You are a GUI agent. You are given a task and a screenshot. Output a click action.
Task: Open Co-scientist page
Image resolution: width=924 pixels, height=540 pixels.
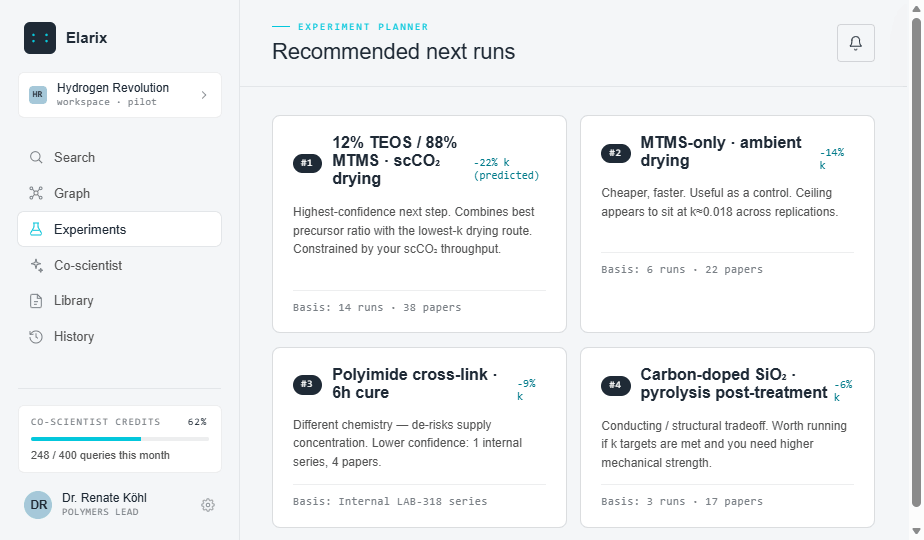tap(120, 265)
